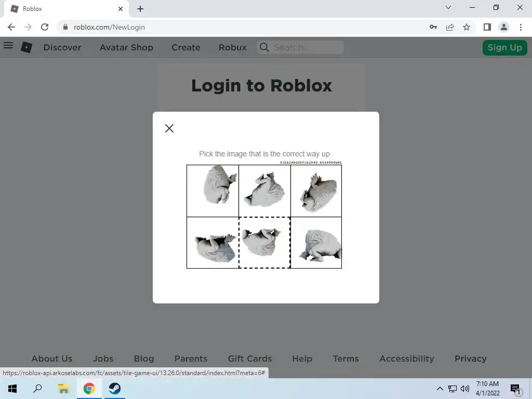This screenshot has width=532, height=399.
Task: Open the Discover page
Action: [x=62, y=47]
